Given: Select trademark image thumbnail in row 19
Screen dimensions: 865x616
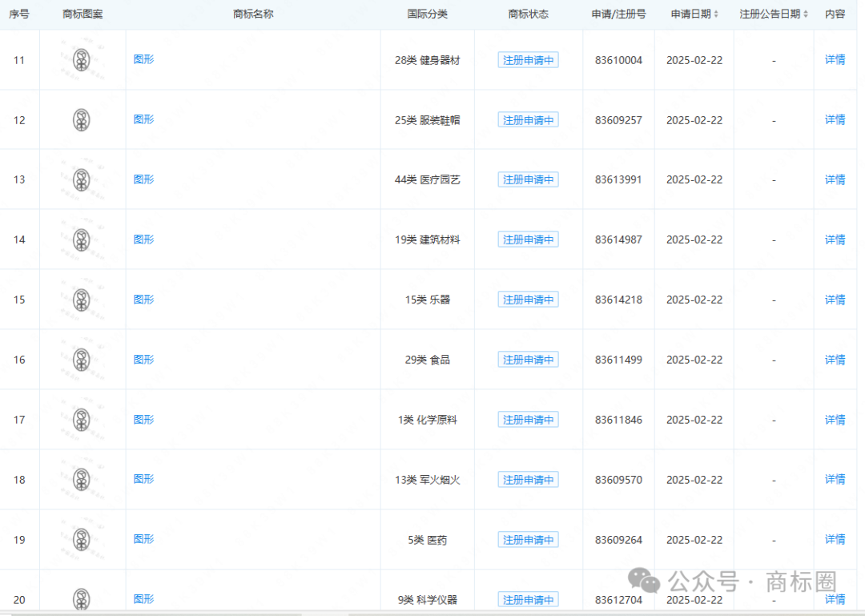Looking at the screenshot, I should click(82, 540).
